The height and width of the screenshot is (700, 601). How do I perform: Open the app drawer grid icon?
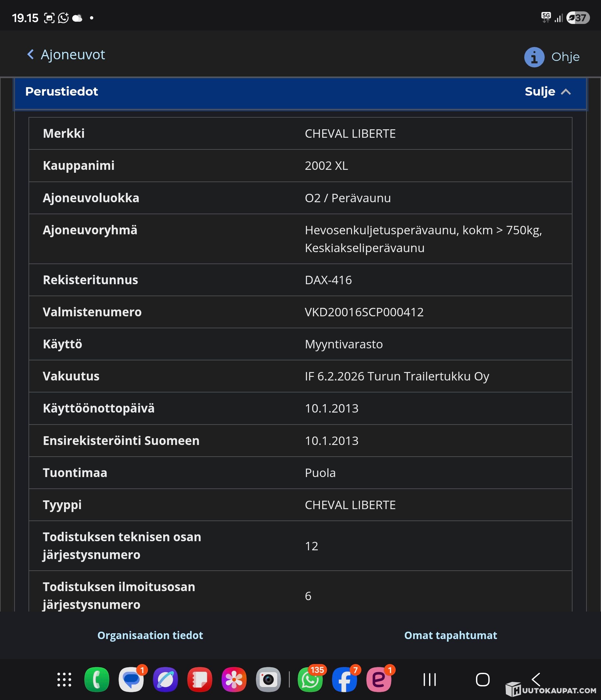pyautogui.click(x=64, y=679)
